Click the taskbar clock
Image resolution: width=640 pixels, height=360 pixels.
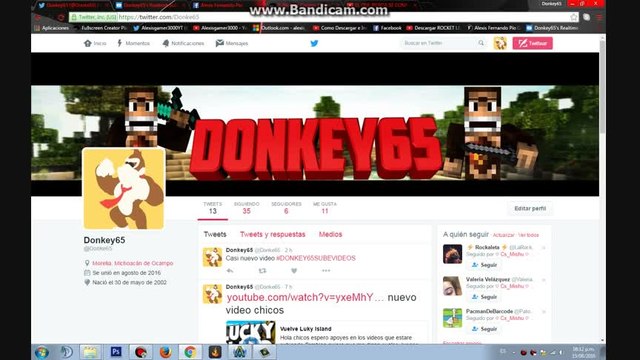coord(584,352)
